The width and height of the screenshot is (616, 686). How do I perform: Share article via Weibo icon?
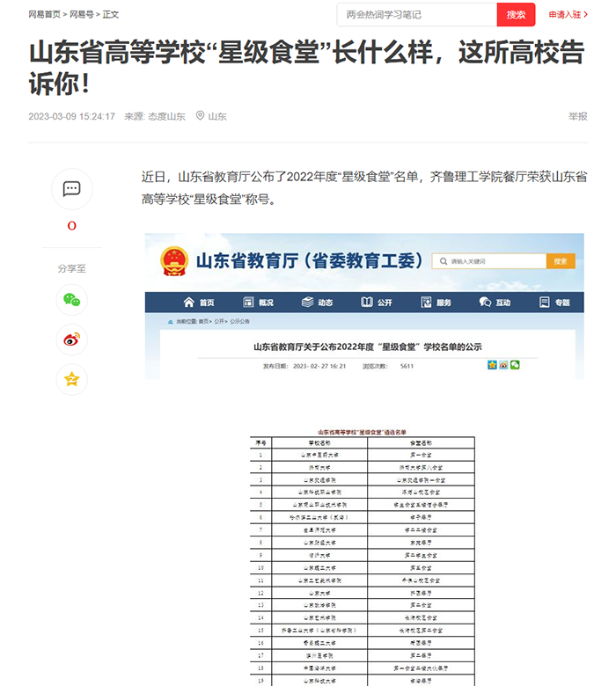coord(72,339)
